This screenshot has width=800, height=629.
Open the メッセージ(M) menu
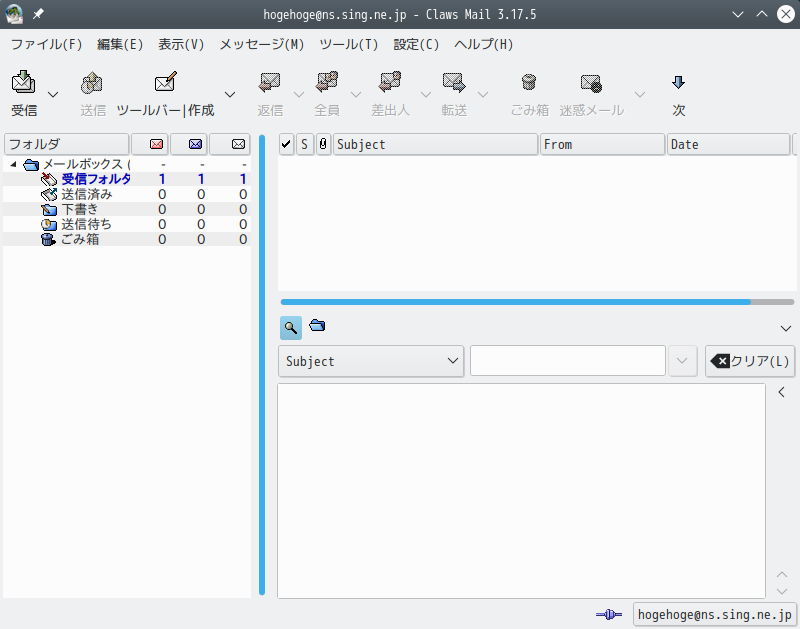tap(262, 44)
